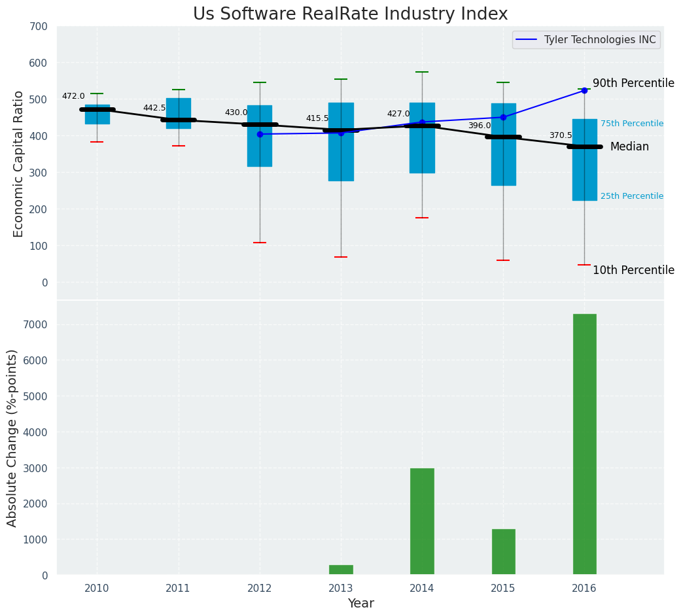Viewport: 681px width, 616px height.
Task: Click the 2016 Tyler Technologies data point
Action: coord(584,90)
